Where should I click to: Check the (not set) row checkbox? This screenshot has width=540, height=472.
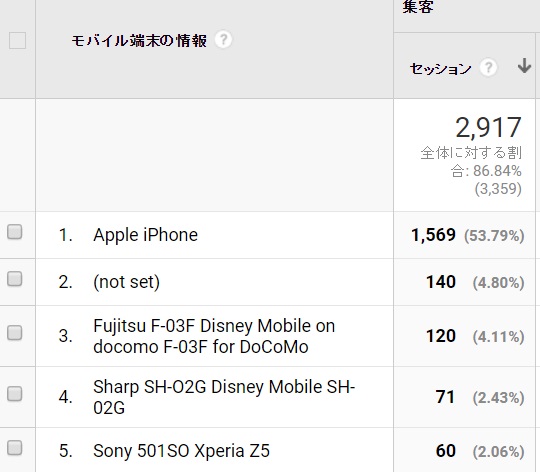pos(14,279)
